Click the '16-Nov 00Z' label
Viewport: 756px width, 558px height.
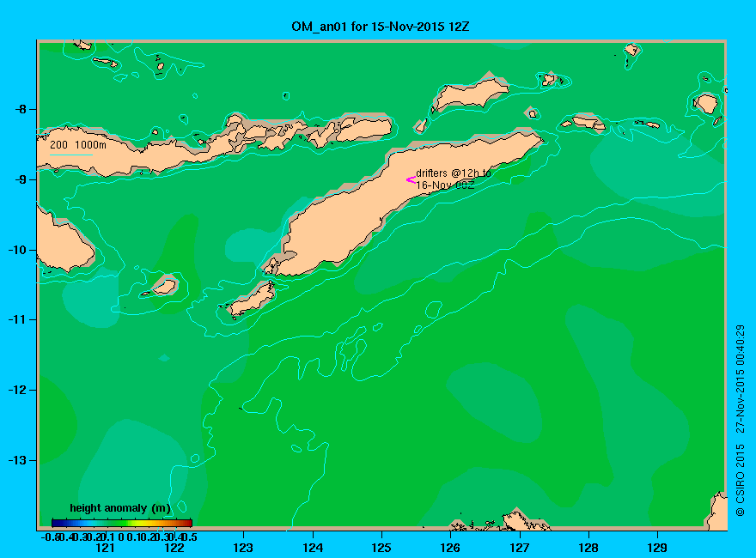446,185
